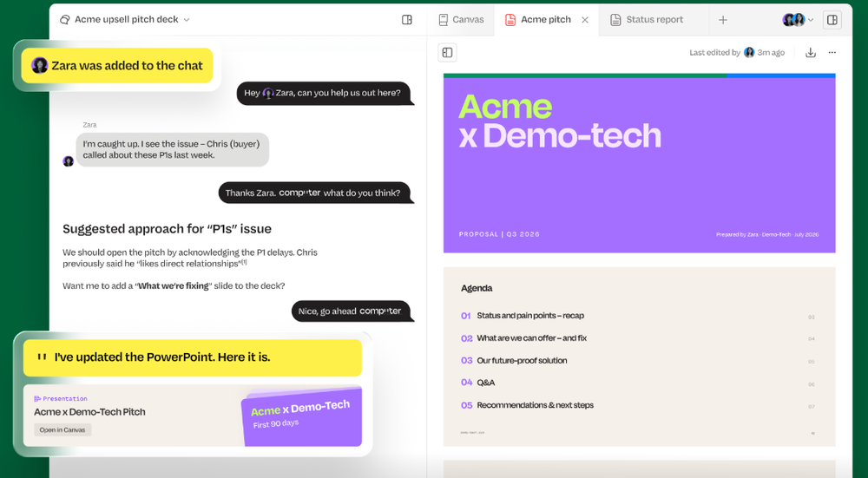Click the Canvas tab book icon
Screen dimensions: 868x478
click(443, 20)
